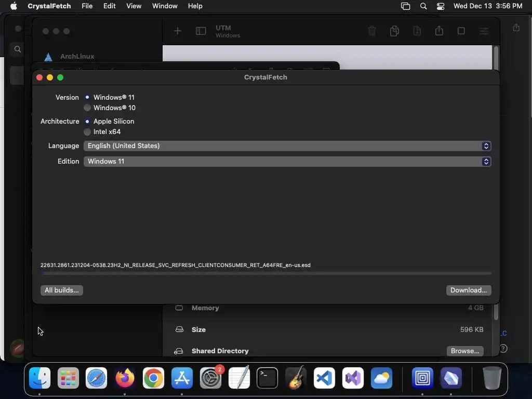The width and height of the screenshot is (532, 399).
Task: Open VM settings sliders icon in UTM toolbar
Action: [x=484, y=31]
